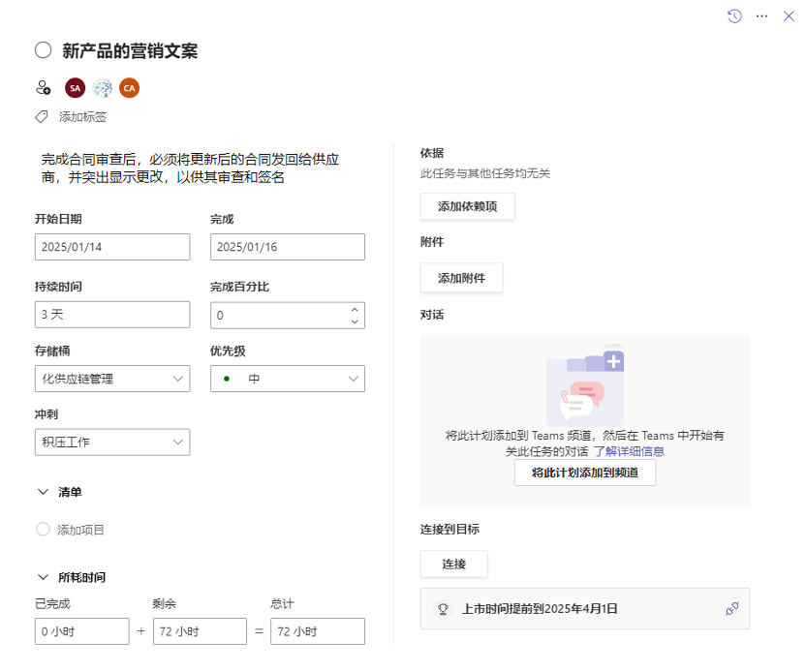Edit the 已完成 field 0 小时
The image size is (806, 672).
pyautogui.click(x=82, y=631)
